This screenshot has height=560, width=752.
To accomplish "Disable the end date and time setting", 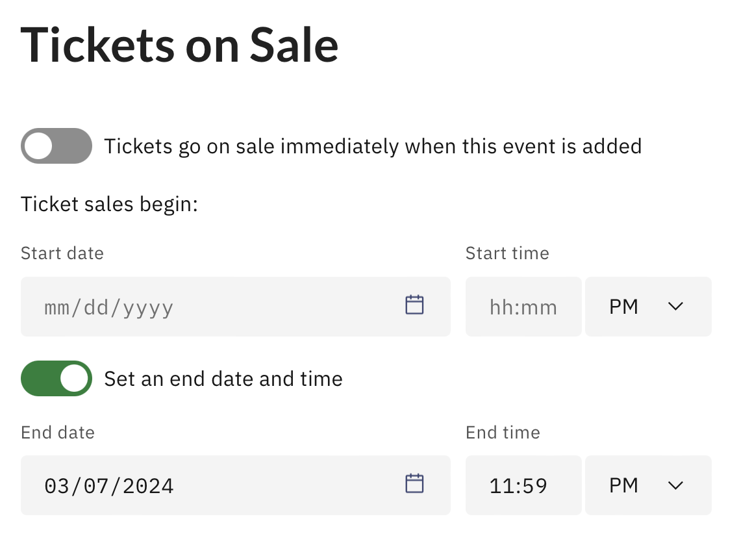I will tap(56, 378).
